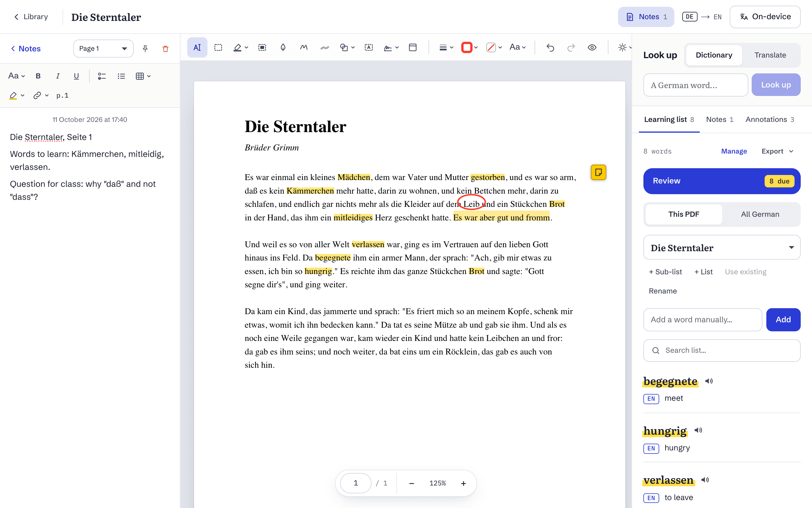
Task: Click the On-device translation button
Action: tap(765, 16)
